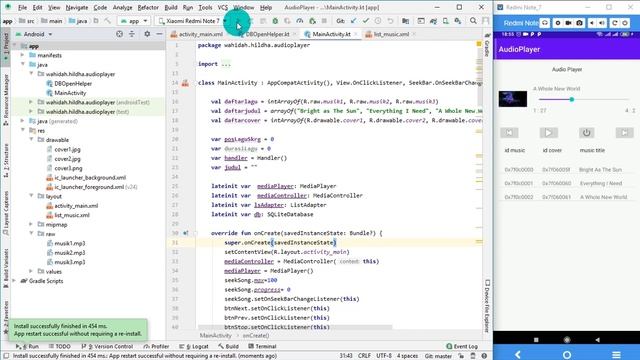Open the Android project view dropdown
The height and width of the screenshot is (360, 640).
[34, 34]
